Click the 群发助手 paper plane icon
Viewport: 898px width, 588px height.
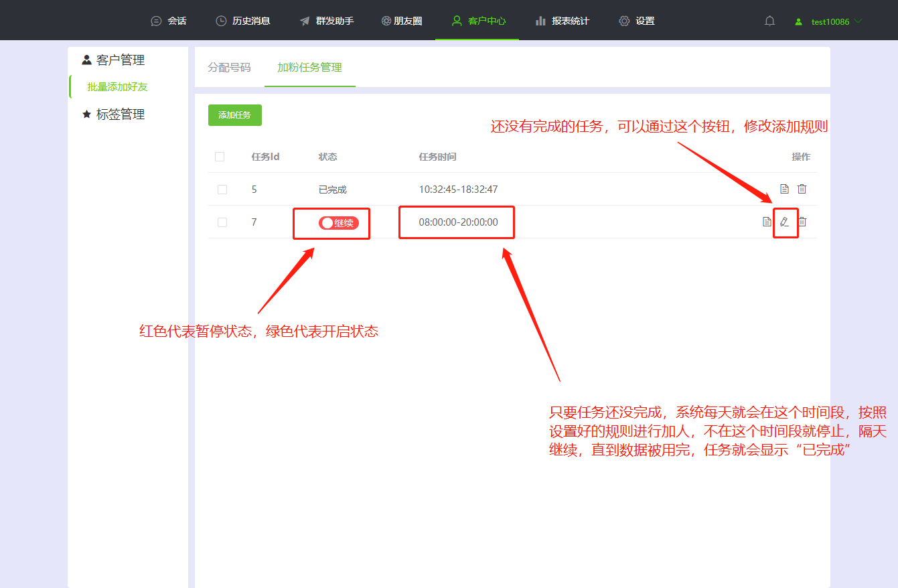click(x=305, y=21)
